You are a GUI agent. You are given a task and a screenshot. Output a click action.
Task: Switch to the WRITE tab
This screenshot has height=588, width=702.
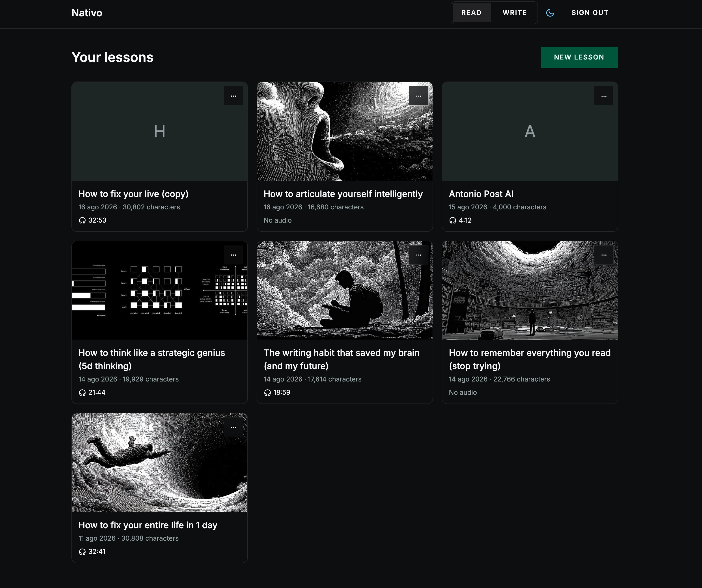click(x=514, y=13)
